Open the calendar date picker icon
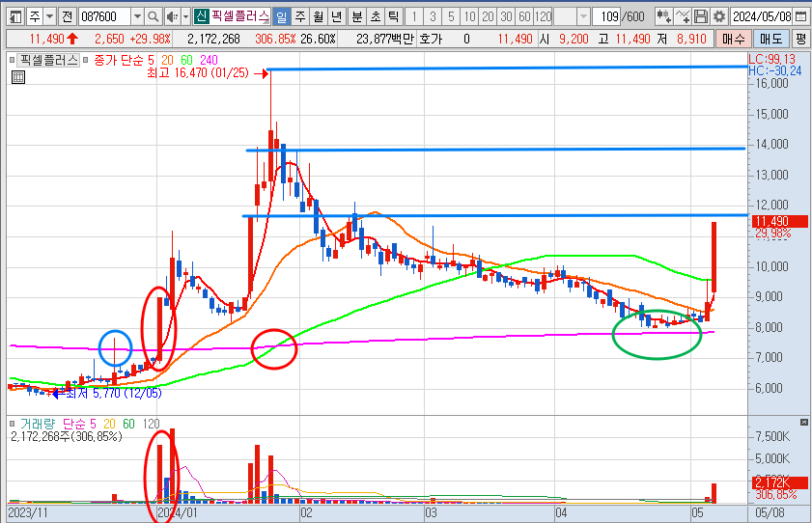 click(800, 17)
